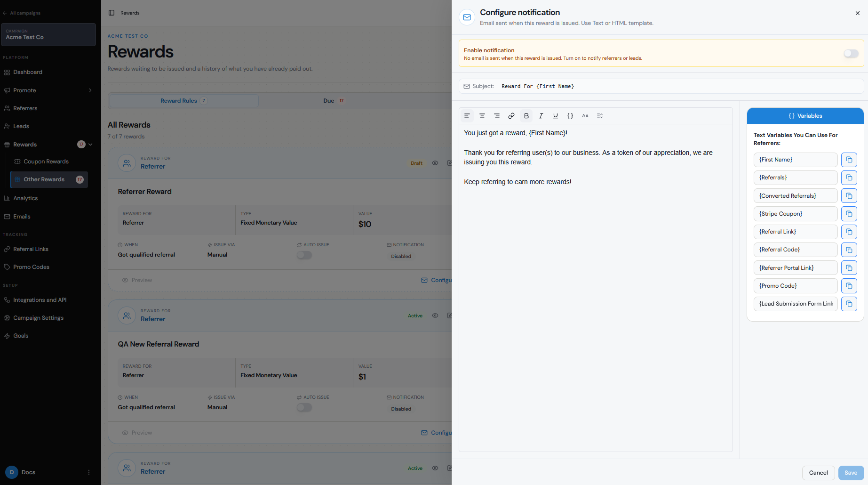Screen dimensions: 868x485
Task: Copy the {Referrer Portal Link} variable
Action: coord(849,268)
